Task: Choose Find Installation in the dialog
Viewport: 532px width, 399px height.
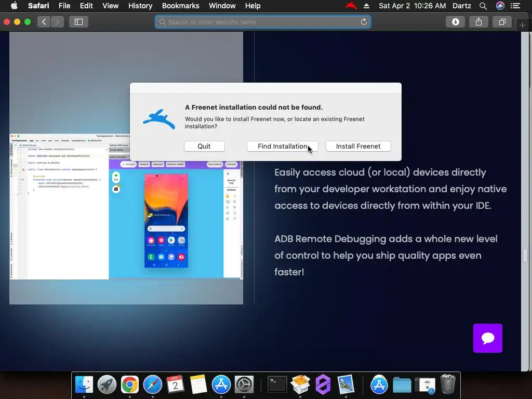Action: pyautogui.click(x=282, y=146)
